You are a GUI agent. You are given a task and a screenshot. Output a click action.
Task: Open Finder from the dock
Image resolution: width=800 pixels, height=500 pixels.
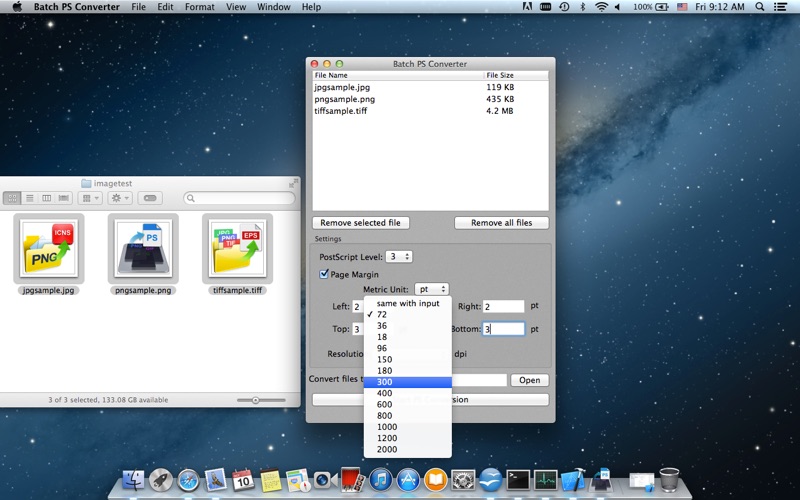(x=134, y=480)
